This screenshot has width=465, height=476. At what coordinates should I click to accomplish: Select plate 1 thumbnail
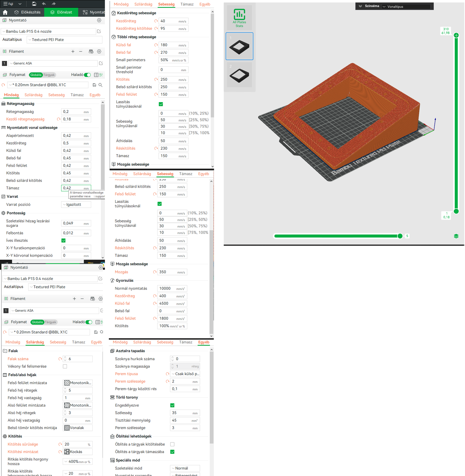point(239,46)
